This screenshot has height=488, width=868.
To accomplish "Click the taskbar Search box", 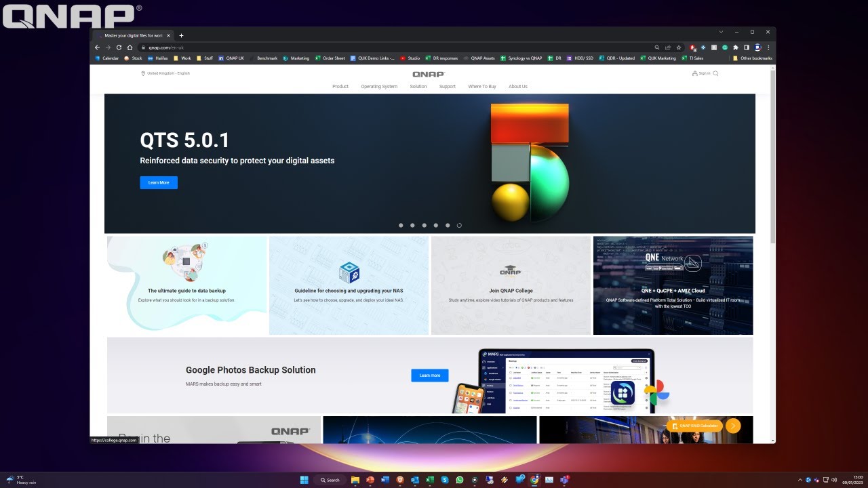I will click(330, 480).
